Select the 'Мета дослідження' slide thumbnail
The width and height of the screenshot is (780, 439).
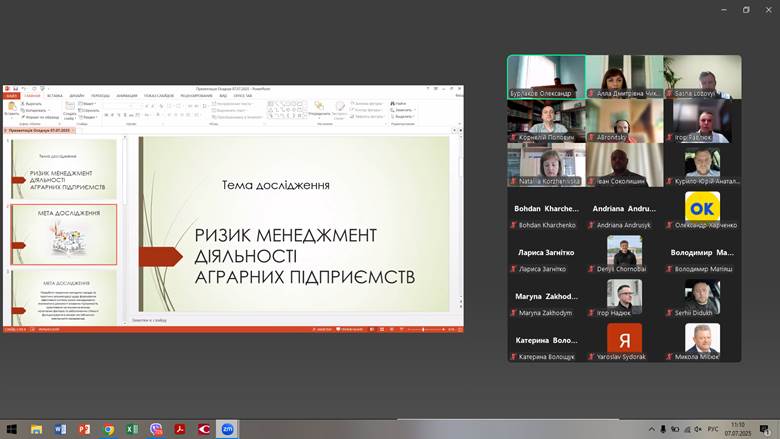click(64, 234)
